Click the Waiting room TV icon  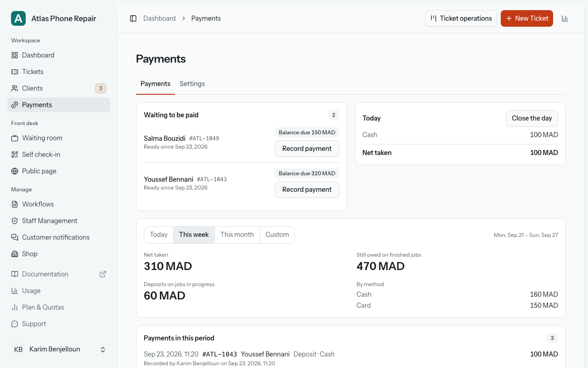15,138
